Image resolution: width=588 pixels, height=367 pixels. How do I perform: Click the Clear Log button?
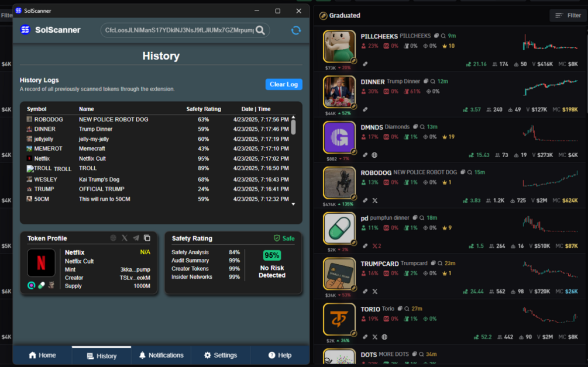click(x=284, y=84)
